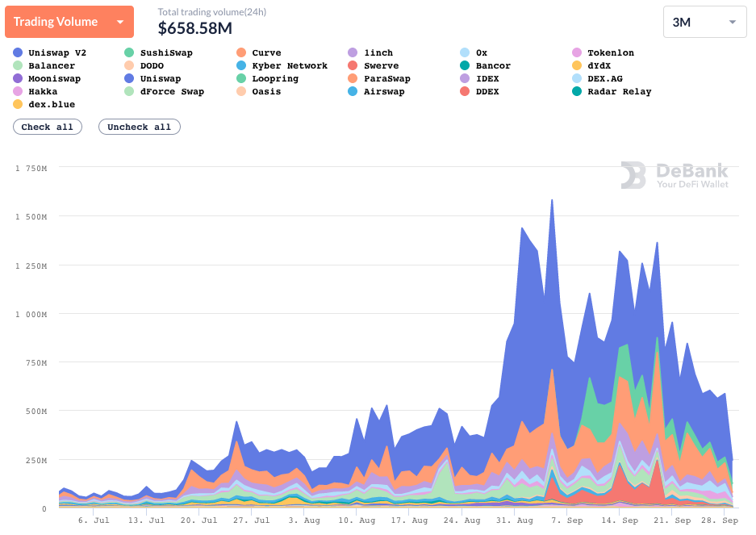Toggle SushiSwap series visibility
This screenshot has width=756, height=535.
pos(165,52)
